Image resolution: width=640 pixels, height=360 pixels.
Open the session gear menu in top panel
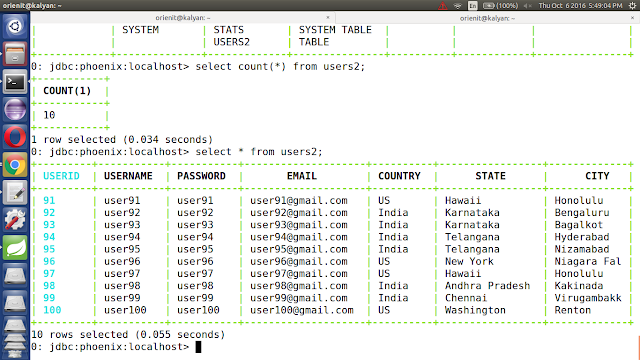click(632, 6)
